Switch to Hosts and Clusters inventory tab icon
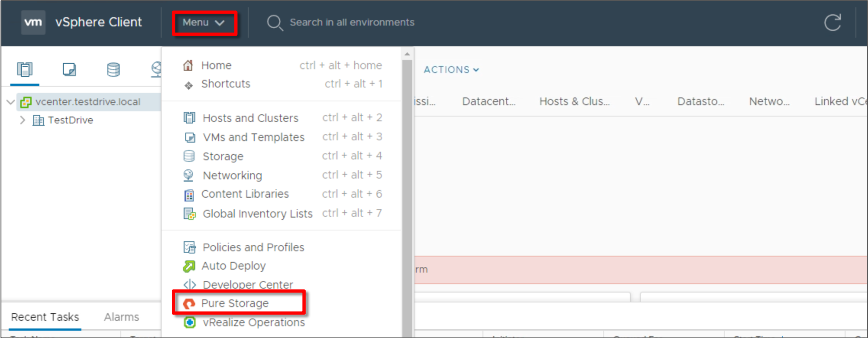 25,69
